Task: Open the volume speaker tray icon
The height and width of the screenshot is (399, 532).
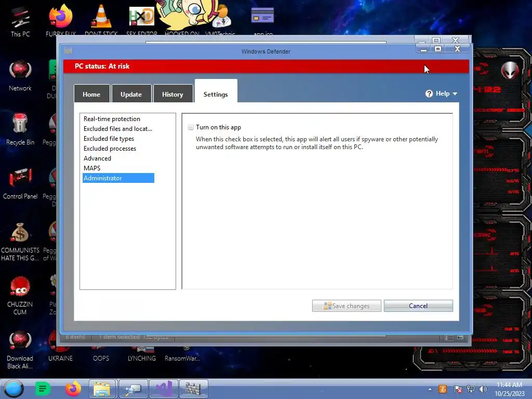Action: point(483,389)
